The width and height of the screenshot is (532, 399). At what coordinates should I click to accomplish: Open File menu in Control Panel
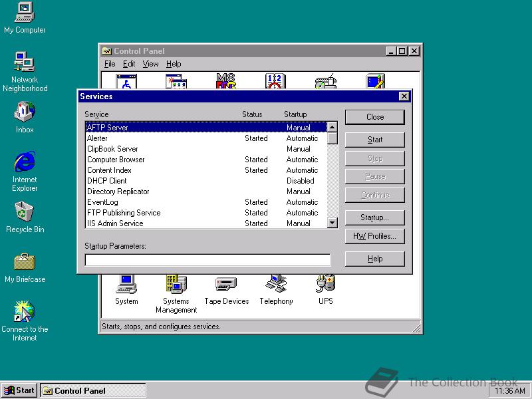[x=110, y=64]
